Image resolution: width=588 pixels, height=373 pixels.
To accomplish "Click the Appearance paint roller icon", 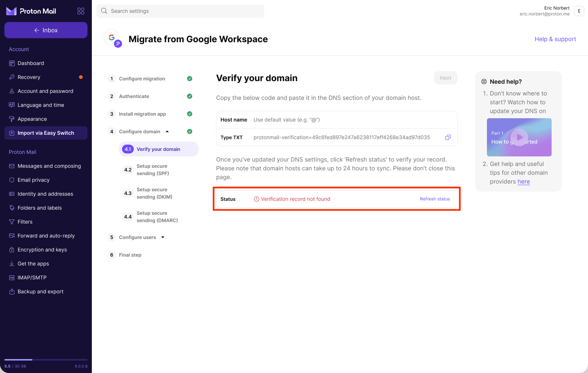I will click(x=12, y=119).
